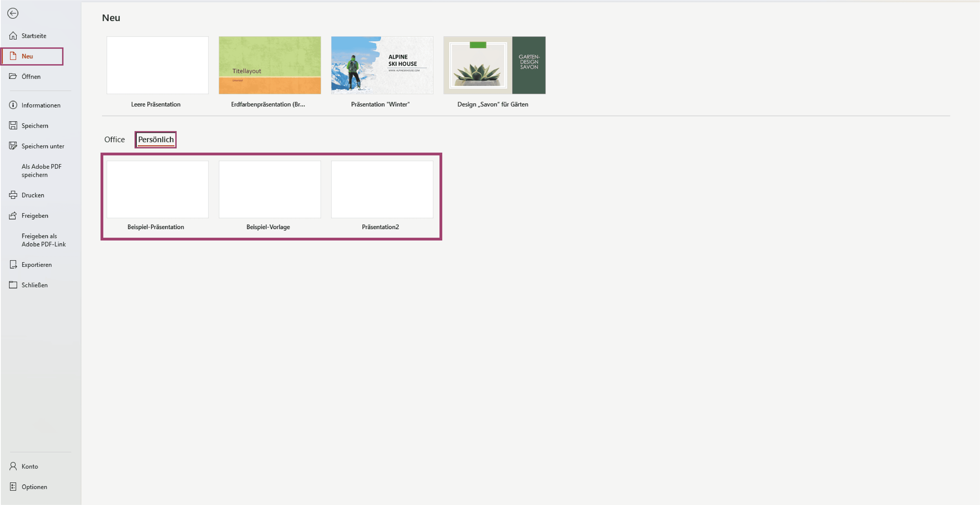Click the Speichern unter icon

pos(13,146)
